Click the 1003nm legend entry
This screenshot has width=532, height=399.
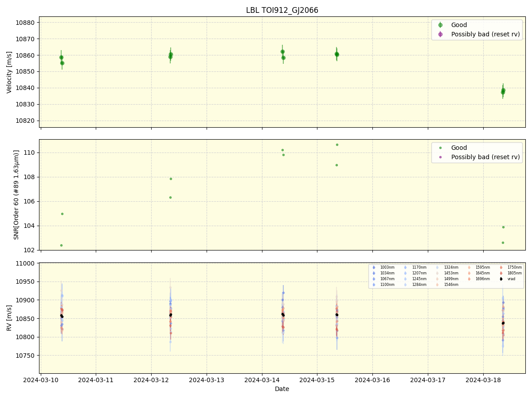383,267
